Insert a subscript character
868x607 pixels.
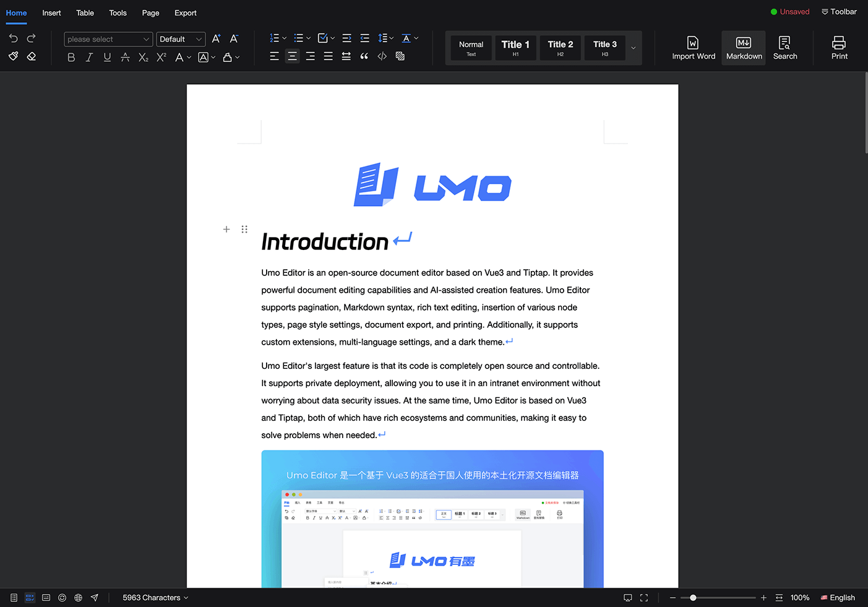click(143, 57)
